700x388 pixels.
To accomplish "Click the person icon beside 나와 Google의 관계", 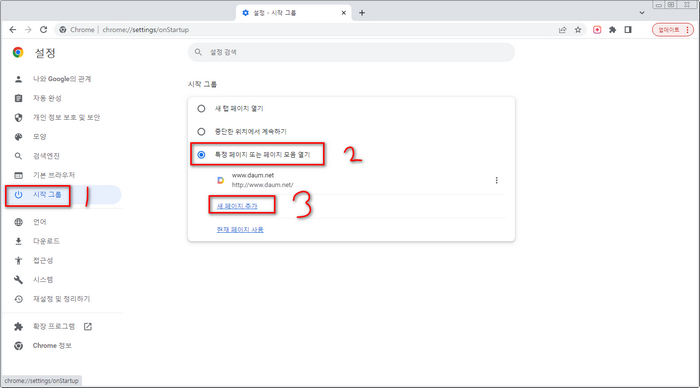I will (18, 79).
